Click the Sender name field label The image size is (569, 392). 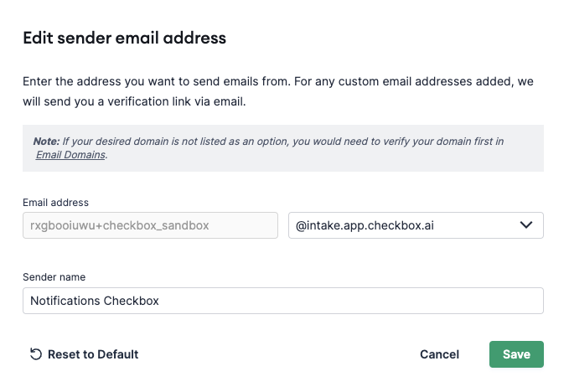[54, 277]
